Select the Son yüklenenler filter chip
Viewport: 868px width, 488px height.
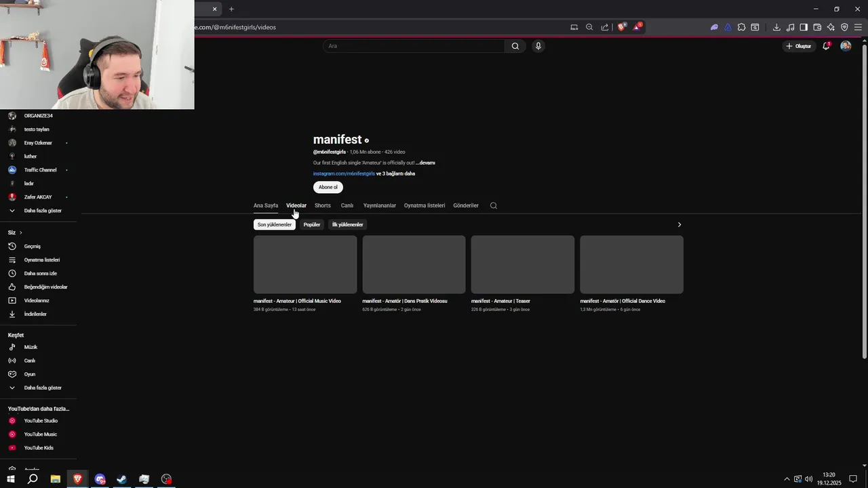275,224
